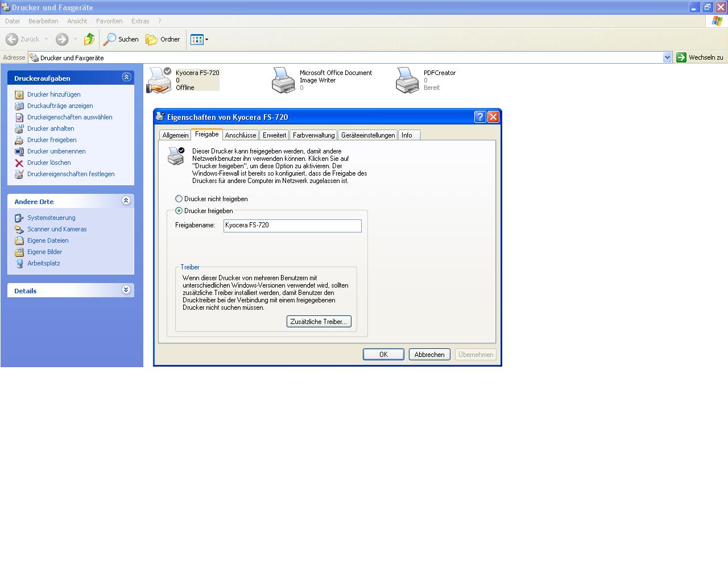Screen dimensions: 728x582
Task: Click the Arbeitsplatz computer icon
Action: [x=19, y=264]
